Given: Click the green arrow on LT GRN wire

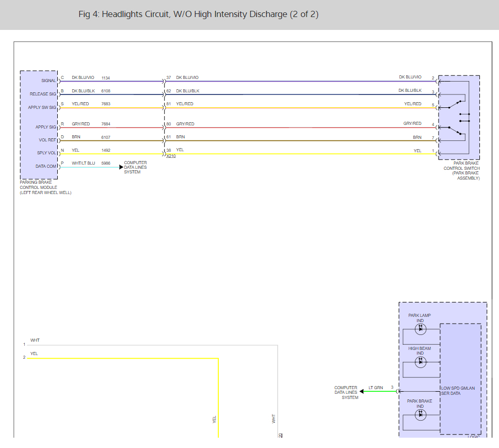Looking at the screenshot, I should click(362, 391).
